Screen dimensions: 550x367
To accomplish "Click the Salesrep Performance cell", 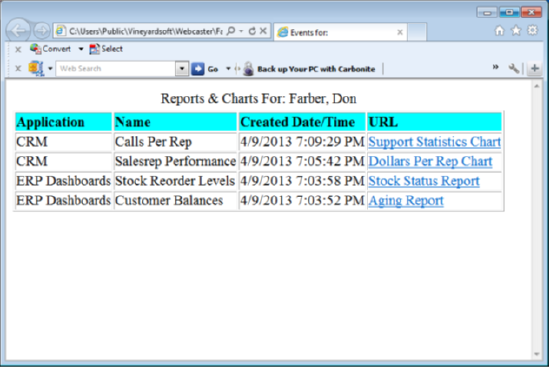I will [x=175, y=161].
